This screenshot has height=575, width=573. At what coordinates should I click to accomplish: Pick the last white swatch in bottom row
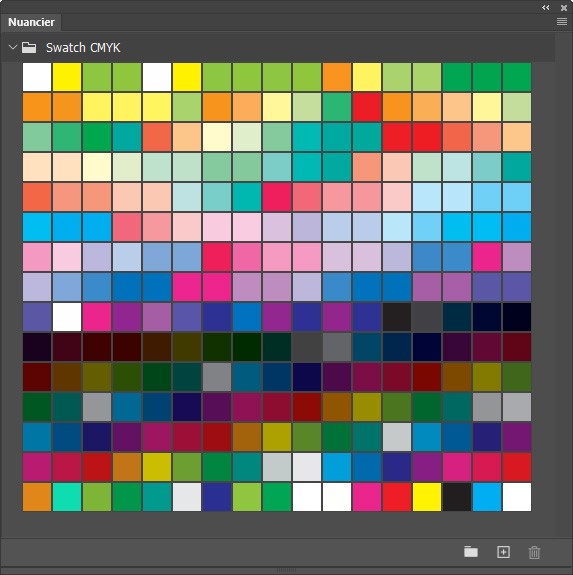[517, 497]
